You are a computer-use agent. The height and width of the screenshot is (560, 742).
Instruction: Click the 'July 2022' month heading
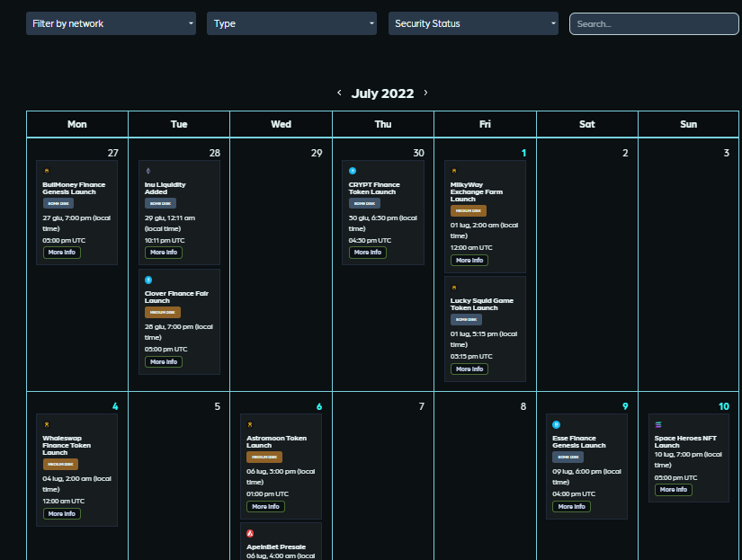click(382, 93)
